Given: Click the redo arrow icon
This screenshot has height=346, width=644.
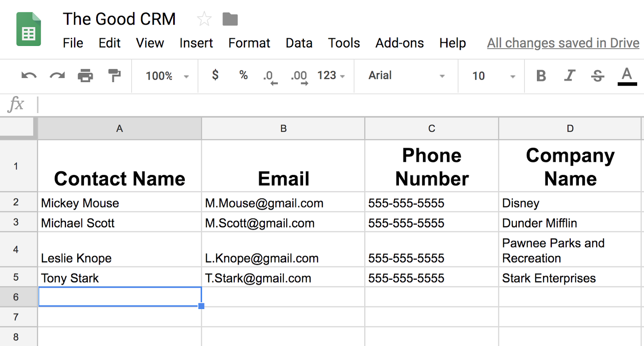Looking at the screenshot, I should pos(57,76).
